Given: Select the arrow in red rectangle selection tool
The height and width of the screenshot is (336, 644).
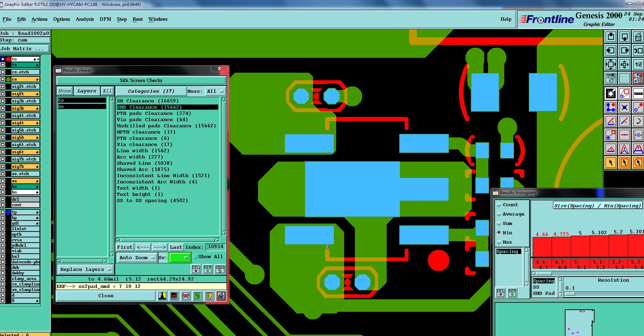Looking at the screenshot, I should (625, 162).
